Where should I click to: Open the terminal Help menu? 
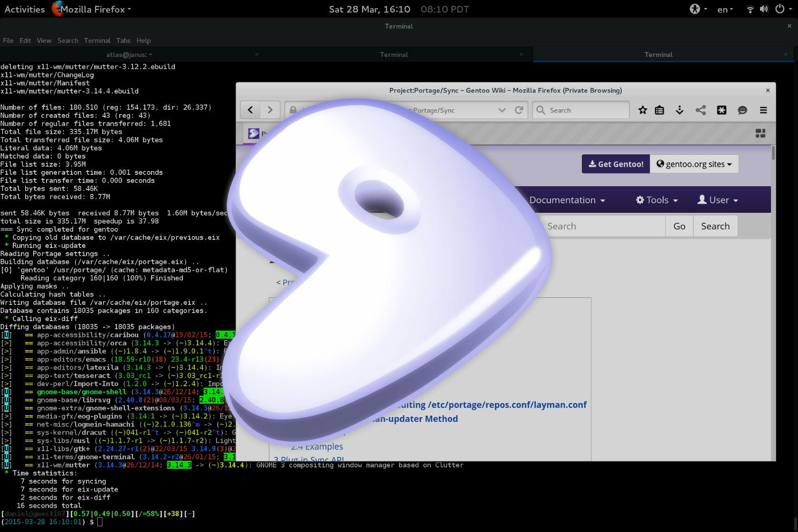143,40
